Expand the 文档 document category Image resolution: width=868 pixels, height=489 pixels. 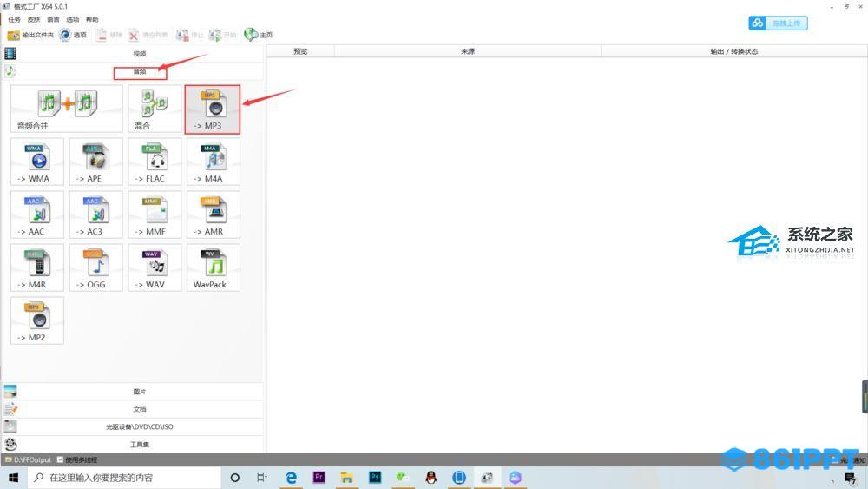pos(133,409)
